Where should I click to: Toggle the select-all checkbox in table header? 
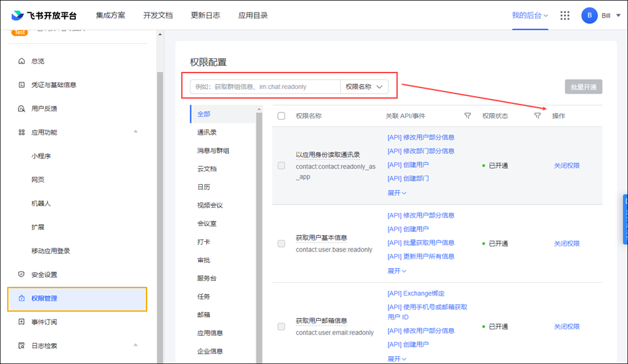click(281, 116)
